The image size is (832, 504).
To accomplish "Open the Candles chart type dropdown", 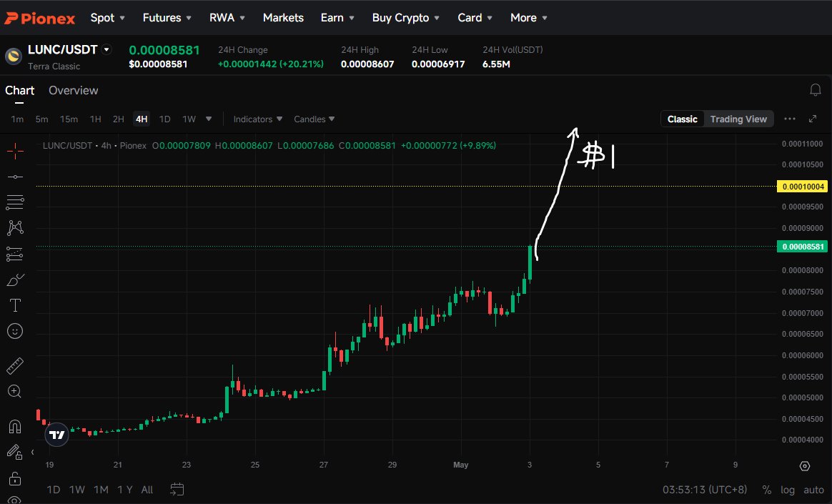I will [314, 119].
